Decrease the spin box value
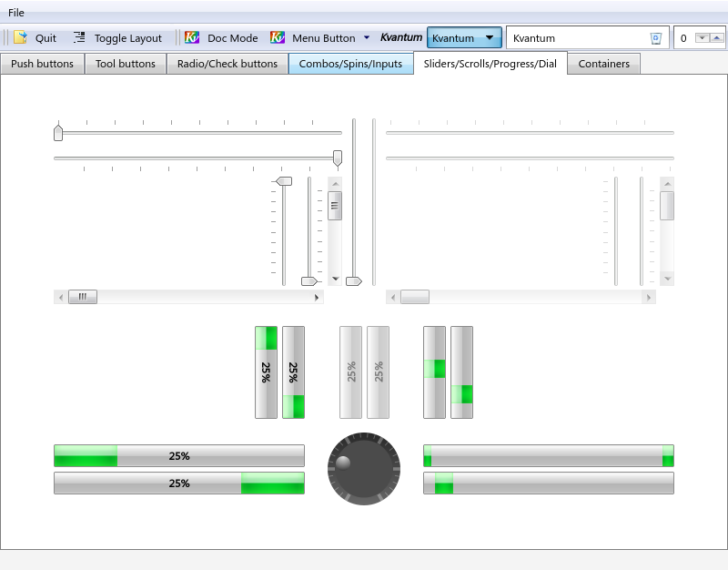The height and width of the screenshot is (570, 728). click(702, 38)
